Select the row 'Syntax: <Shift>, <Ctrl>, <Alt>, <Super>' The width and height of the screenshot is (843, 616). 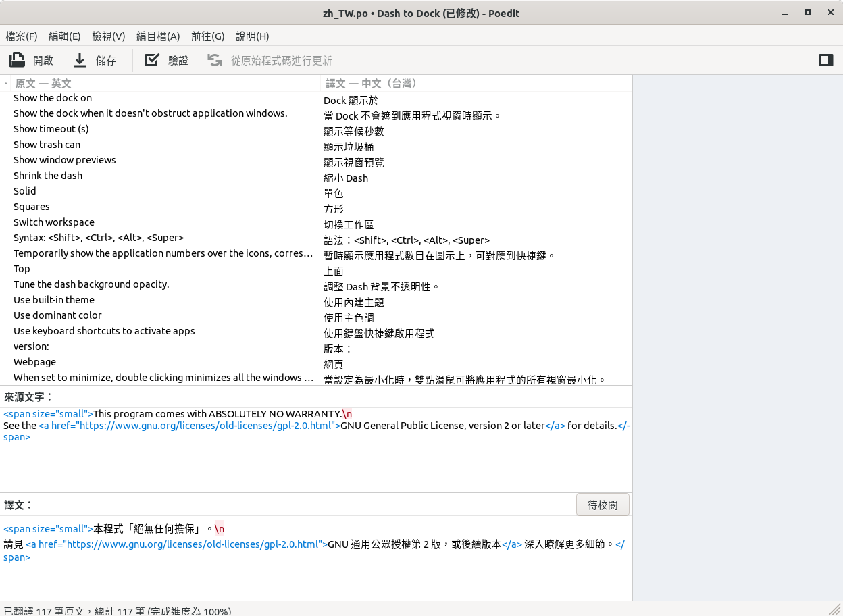(316, 238)
